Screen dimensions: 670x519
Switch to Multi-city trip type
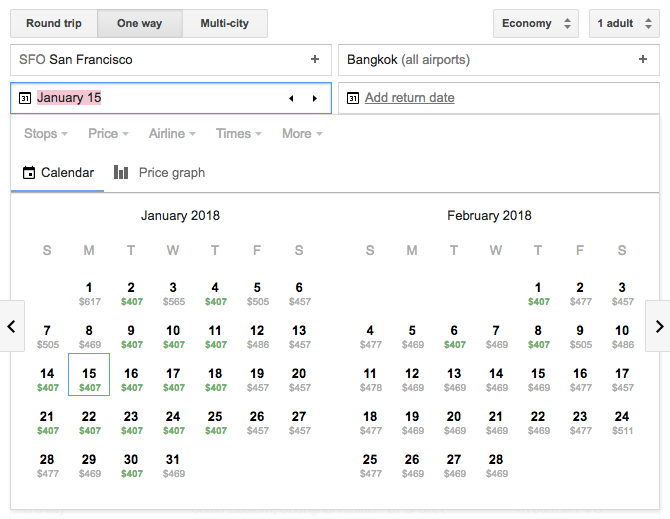click(x=225, y=23)
